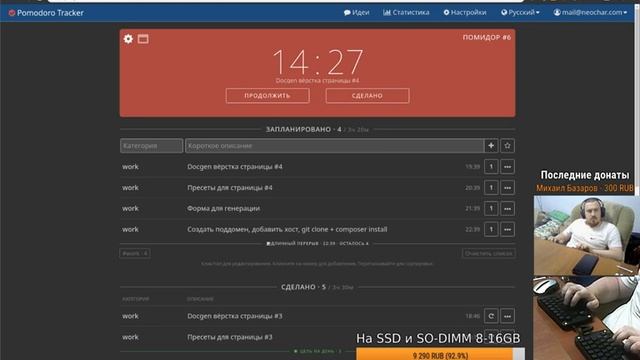Click pomodoro count for Пресеты для страницы #4
The height and width of the screenshot is (360, 640).
[x=491, y=188]
